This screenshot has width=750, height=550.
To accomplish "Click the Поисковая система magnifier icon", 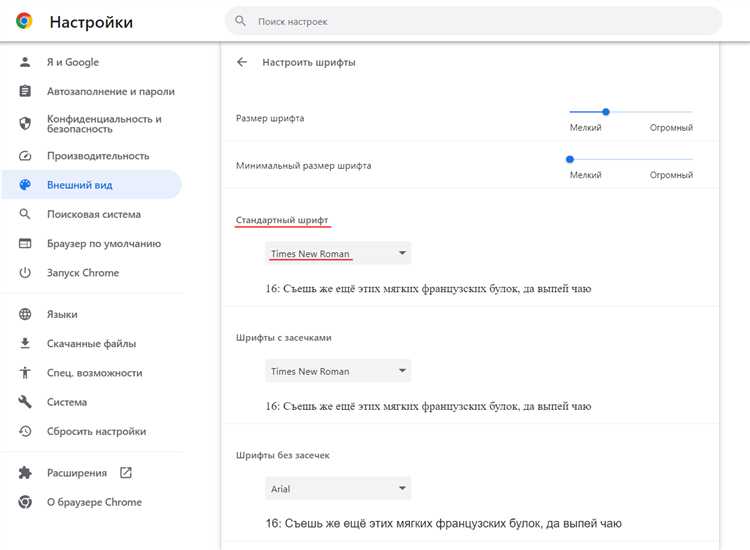I will 26,214.
